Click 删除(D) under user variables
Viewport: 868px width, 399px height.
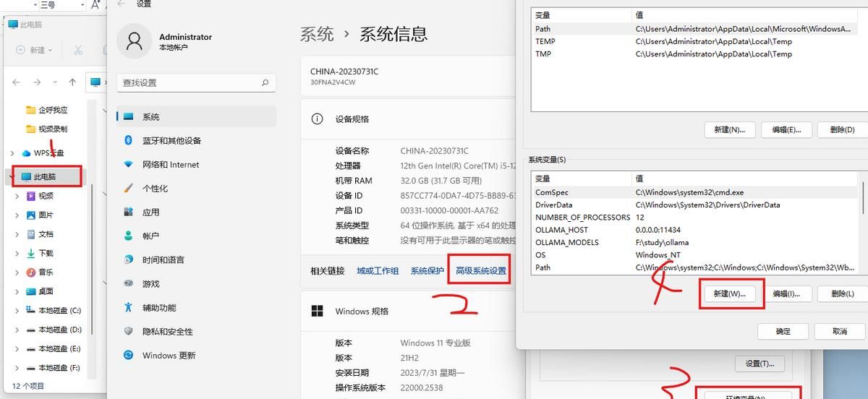click(843, 129)
